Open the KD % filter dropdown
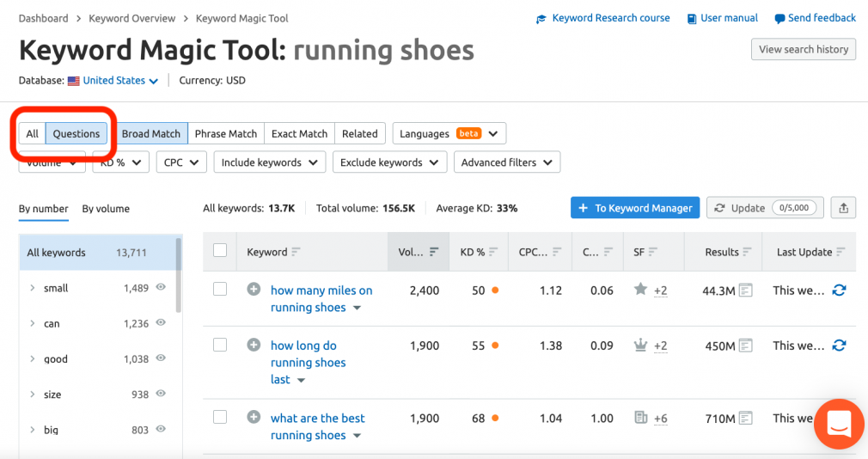The width and height of the screenshot is (868, 459). 120,162
